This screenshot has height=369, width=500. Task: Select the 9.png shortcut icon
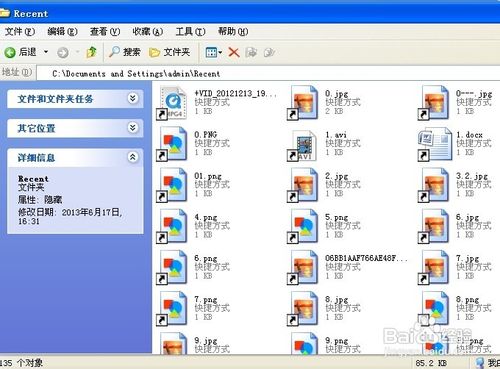[304, 343]
